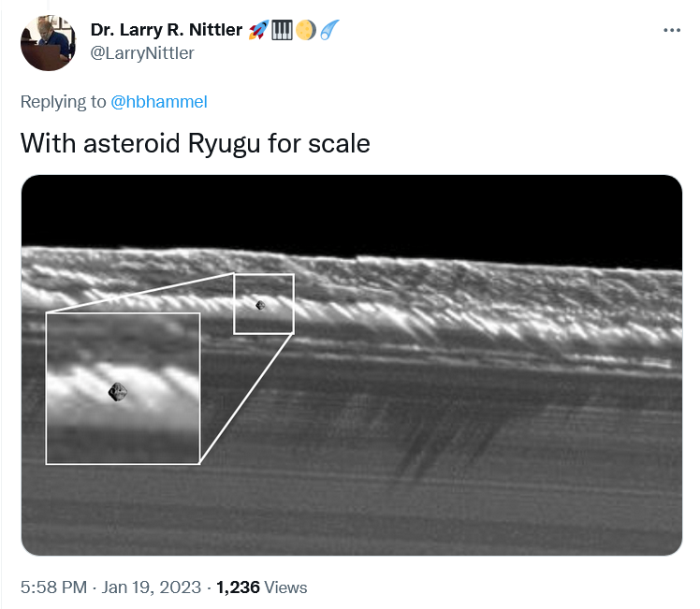Click the piano keyboard emoji
The width and height of the screenshot is (700, 609).
(282, 30)
